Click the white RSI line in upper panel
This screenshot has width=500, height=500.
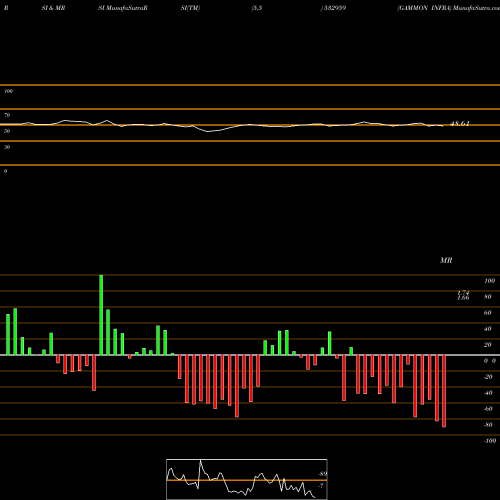(x=222, y=126)
